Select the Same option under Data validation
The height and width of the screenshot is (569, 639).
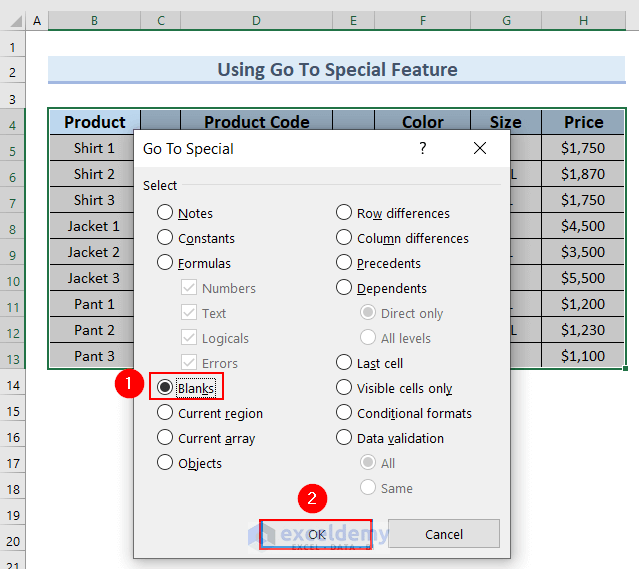tap(386, 488)
